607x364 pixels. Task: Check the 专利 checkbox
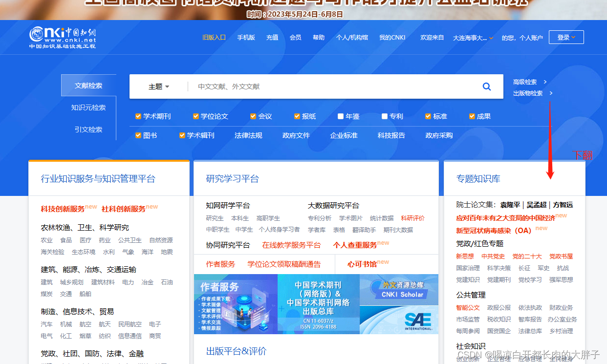(x=384, y=116)
